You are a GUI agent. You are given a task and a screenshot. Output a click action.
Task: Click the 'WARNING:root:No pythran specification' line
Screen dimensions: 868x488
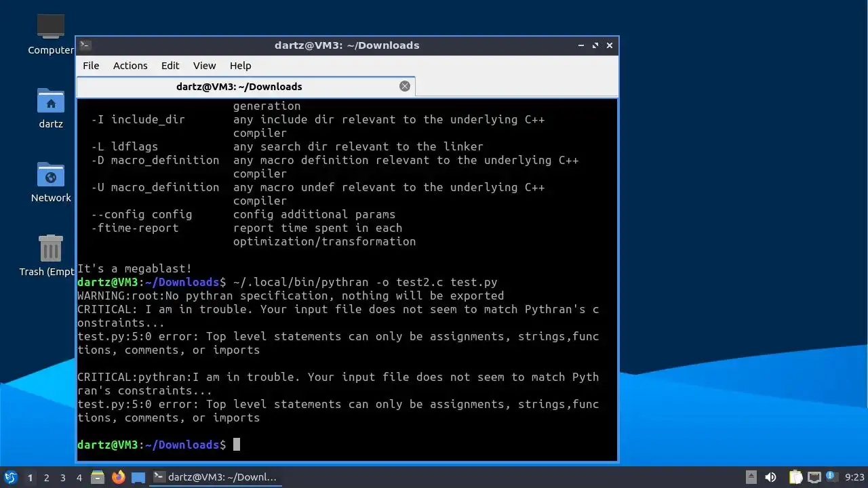pos(291,296)
